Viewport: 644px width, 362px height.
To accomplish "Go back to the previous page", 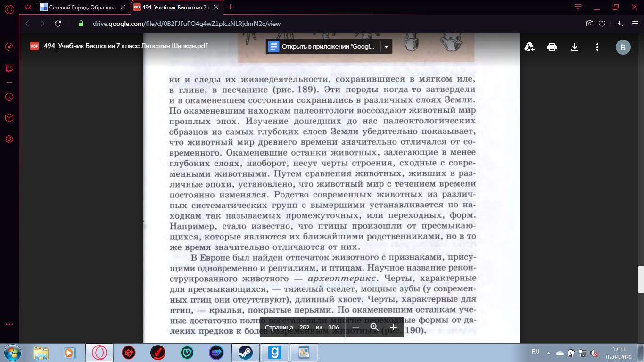I will click(x=27, y=24).
